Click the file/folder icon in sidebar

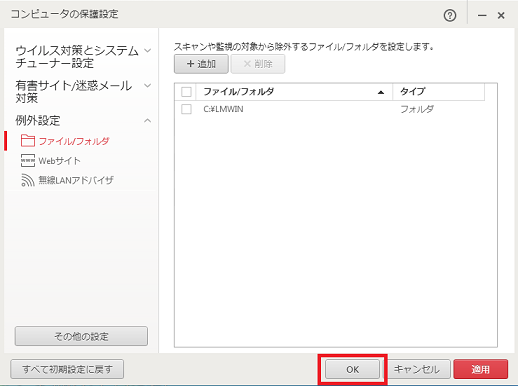click(x=28, y=141)
